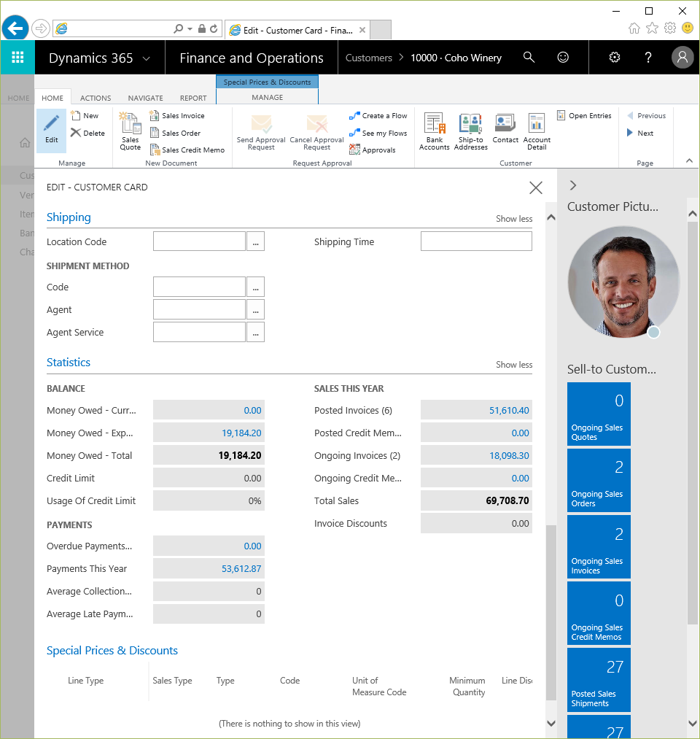Click the Edit pencil button in ribbon
The width and height of the screenshot is (700, 739).
(x=51, y=131)
